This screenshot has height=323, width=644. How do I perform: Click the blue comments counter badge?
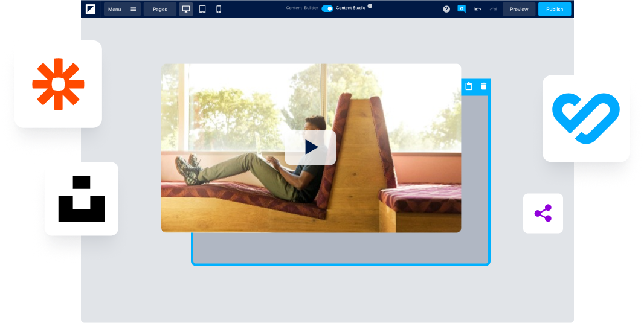coord(462,9)
